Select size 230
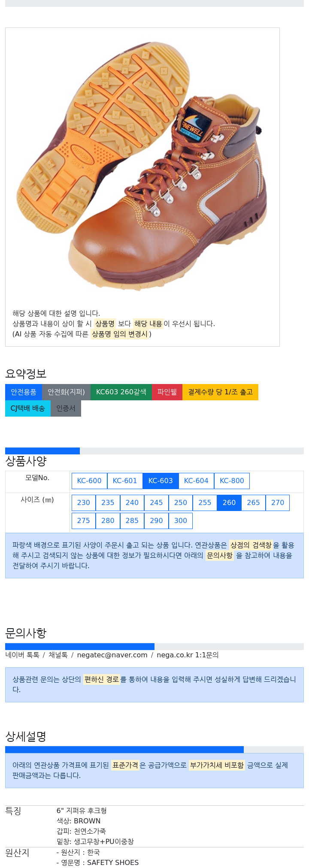The height and width of the screenshot is (868, 309). [84, 503]
